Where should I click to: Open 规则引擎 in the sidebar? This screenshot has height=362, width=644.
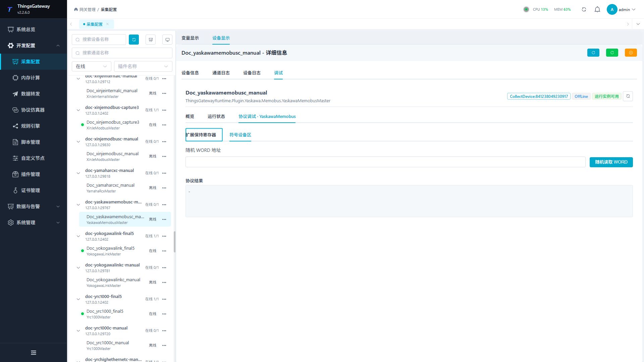(34, 126)
